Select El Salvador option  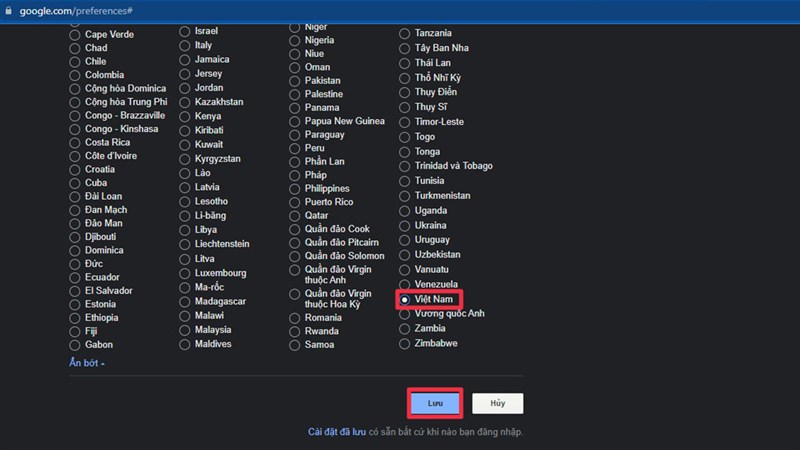coord(75,291)
